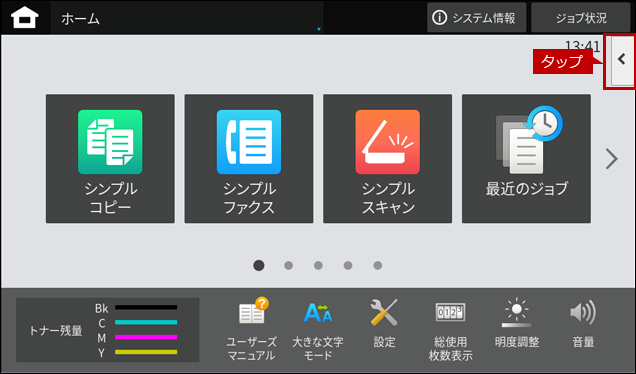Open the シンプルファクス tile
This screenshot has width=636, height=374.
point(249,159)
